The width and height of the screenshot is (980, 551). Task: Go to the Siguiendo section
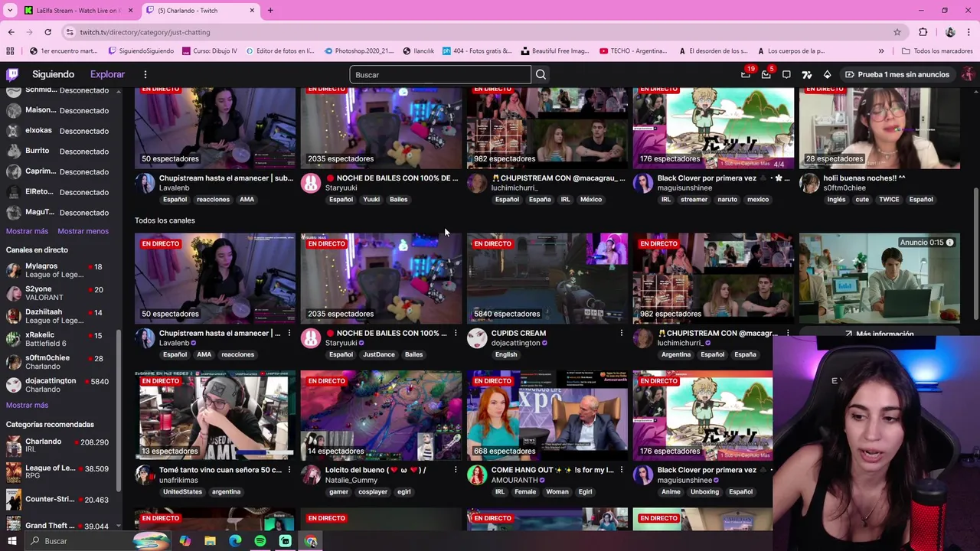coord(53,74)
